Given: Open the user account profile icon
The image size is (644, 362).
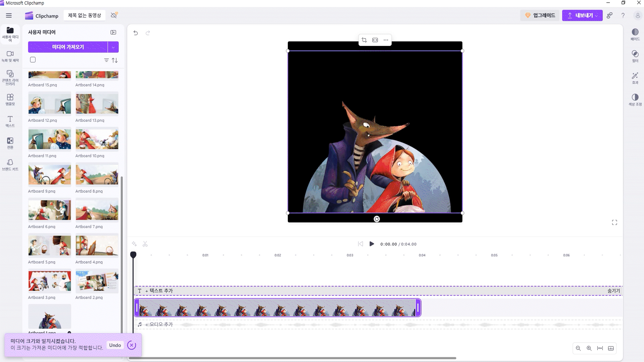Looking at the screenshot, I should point(637,15).
